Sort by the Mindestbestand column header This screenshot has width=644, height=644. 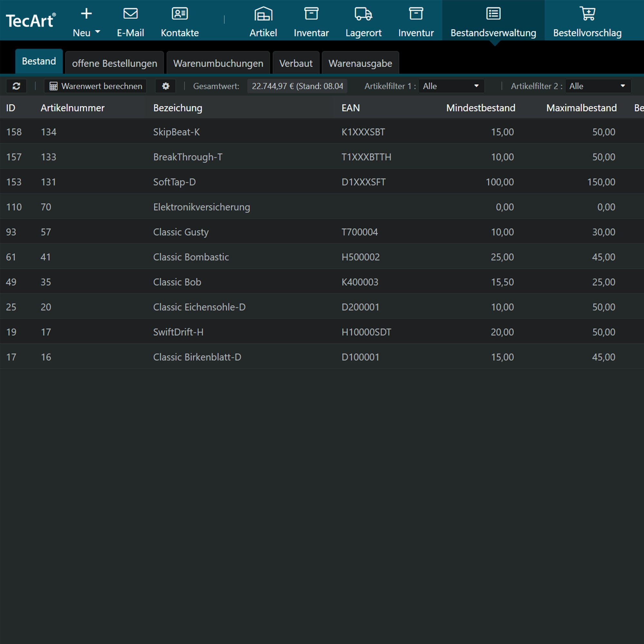[481, 108]
